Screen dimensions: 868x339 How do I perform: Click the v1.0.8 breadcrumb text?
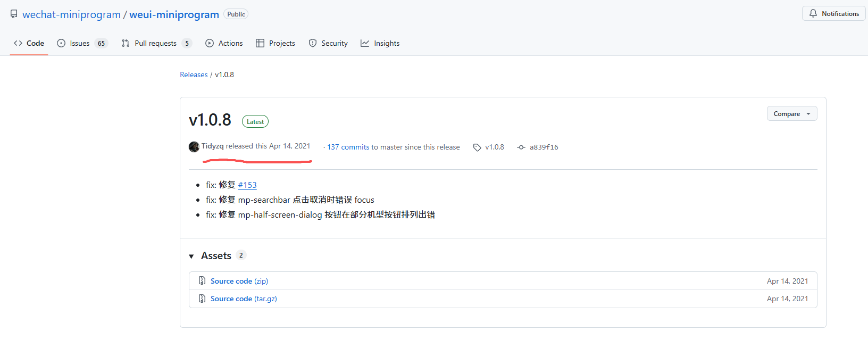tap(224, 75)
